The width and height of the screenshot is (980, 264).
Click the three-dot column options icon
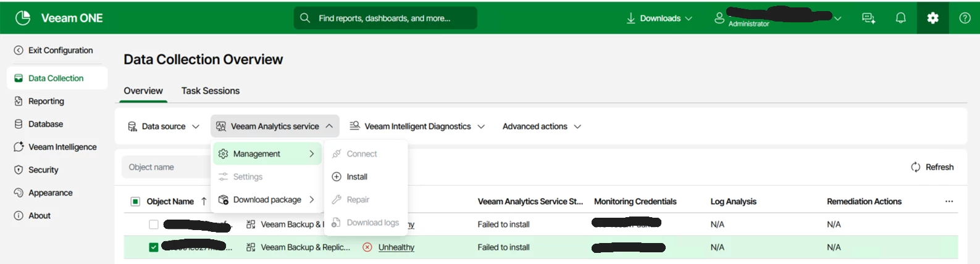click(949, 202)
